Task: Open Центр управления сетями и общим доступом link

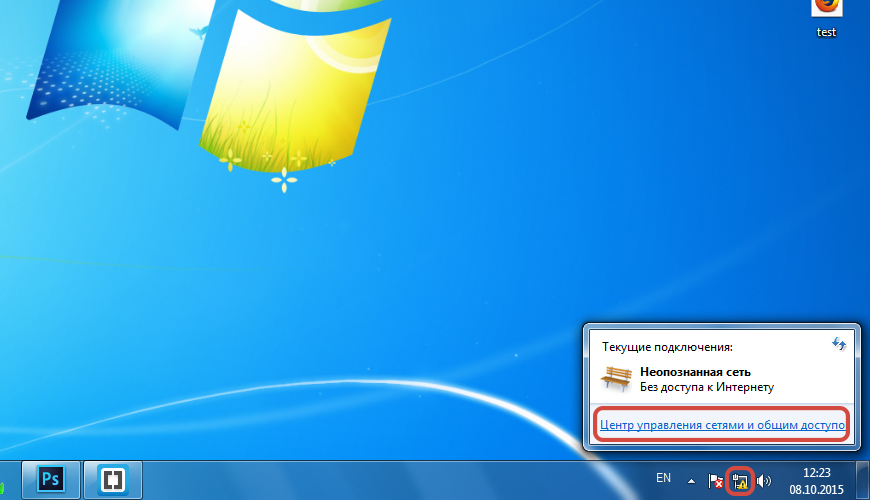Action: tap(722, 425)
